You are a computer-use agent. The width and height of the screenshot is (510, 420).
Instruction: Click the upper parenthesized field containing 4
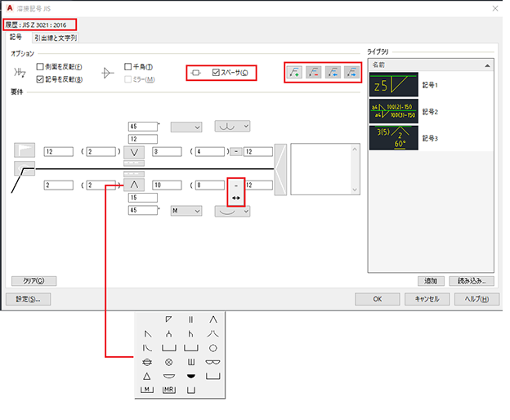tap(210, 152)
